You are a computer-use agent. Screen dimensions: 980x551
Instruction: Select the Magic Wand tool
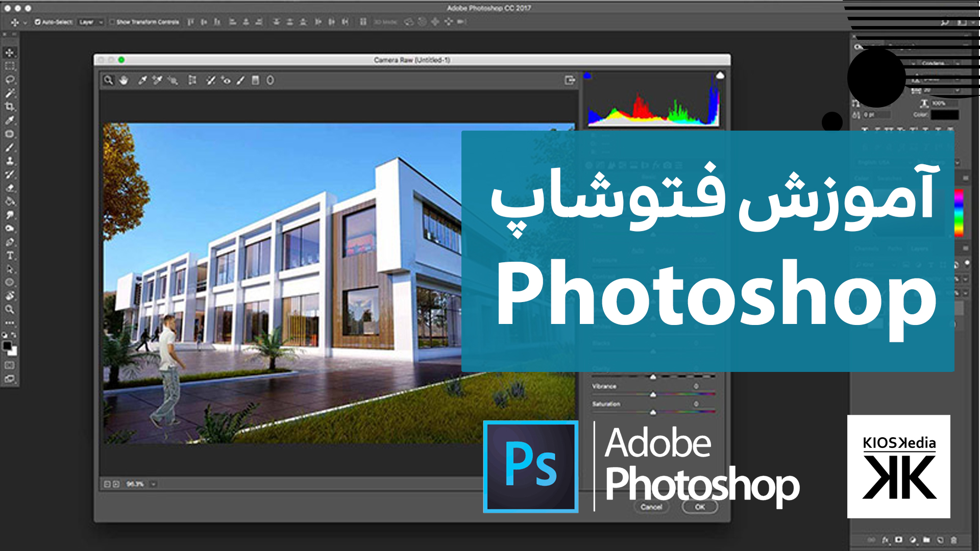[10, 93]
